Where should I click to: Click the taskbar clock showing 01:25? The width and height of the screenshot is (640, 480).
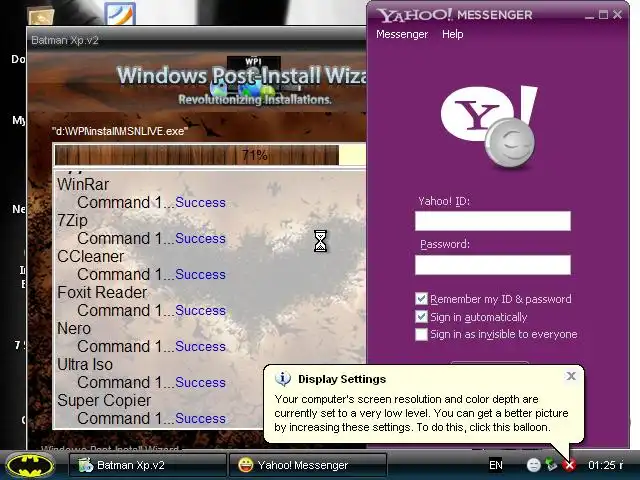point(606,465)
